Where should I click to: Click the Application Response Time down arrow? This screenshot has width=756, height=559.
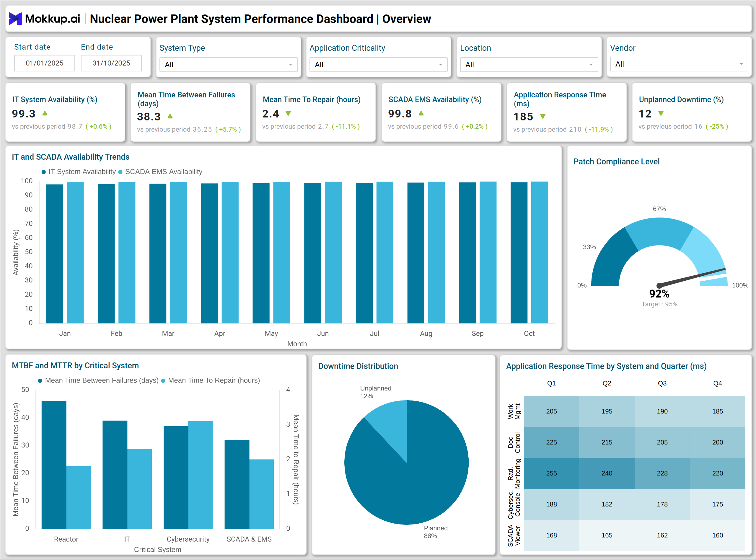coord(543,116)
